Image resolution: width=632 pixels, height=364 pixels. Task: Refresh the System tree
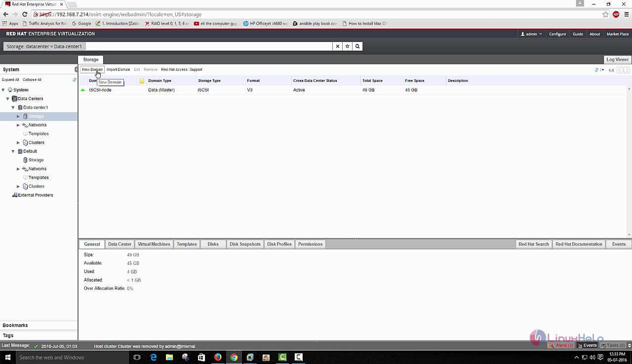[x=75, y=79]
